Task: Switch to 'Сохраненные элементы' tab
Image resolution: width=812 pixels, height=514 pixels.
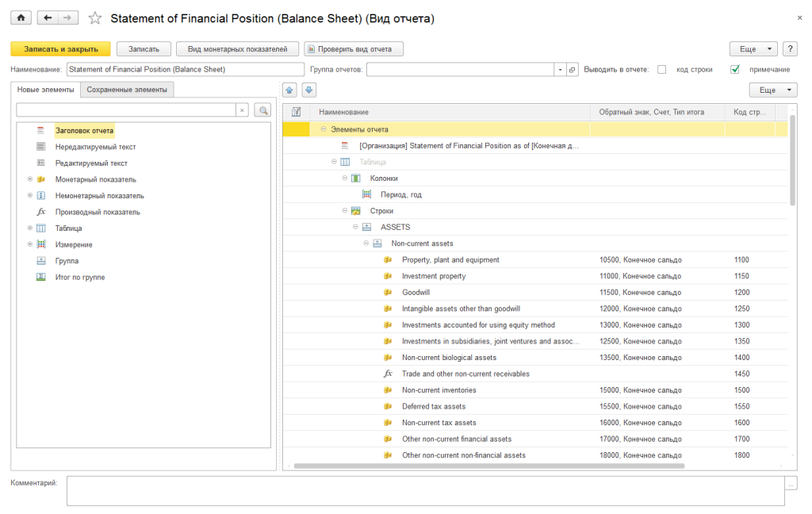Action: [127, 90]
